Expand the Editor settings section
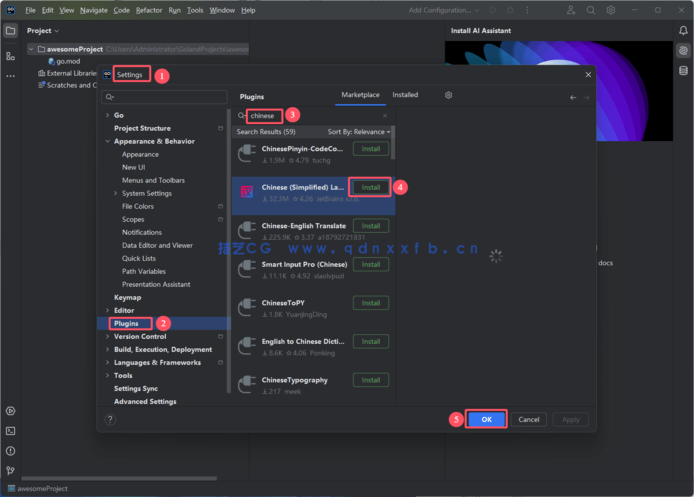Image resolution: width=694 pixels, height=497 pixels. (106, 311)
